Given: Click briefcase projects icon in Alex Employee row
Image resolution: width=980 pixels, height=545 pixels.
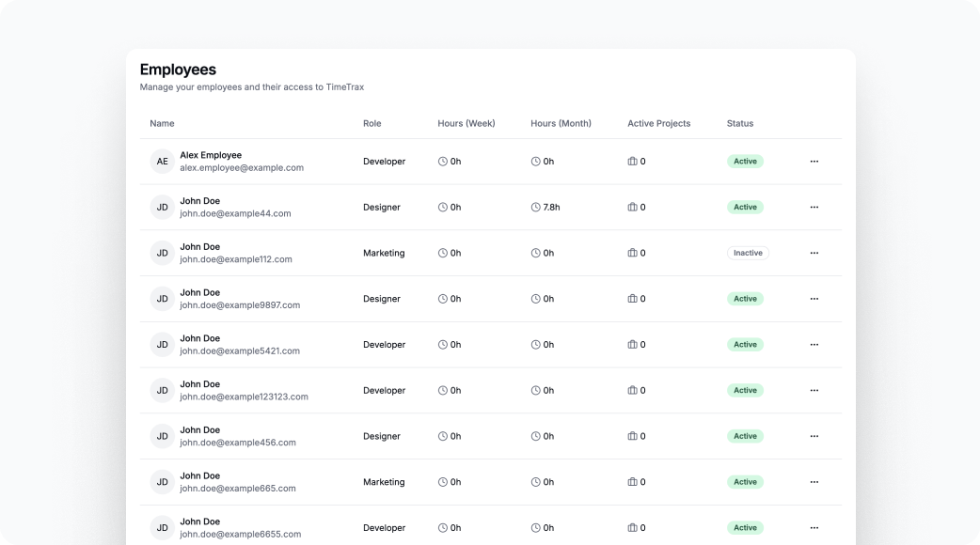Looking at the screenshot, I should (x=633, y=161).
